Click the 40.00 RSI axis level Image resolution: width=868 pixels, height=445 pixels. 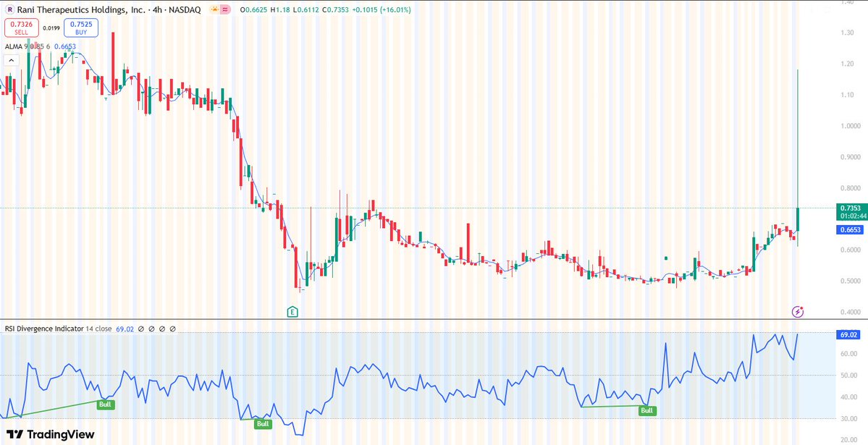coord(849,397)
